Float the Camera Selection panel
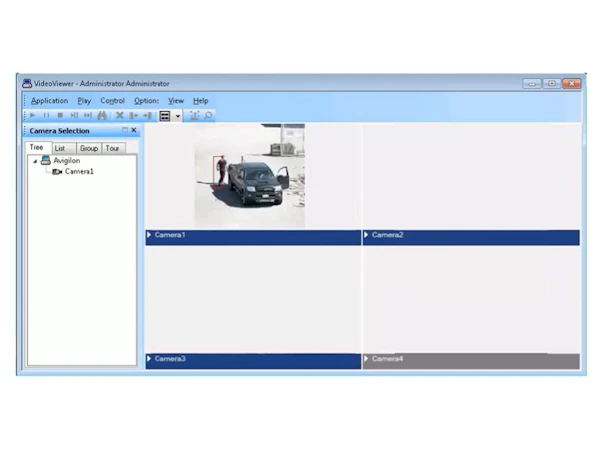 [125, 130]
